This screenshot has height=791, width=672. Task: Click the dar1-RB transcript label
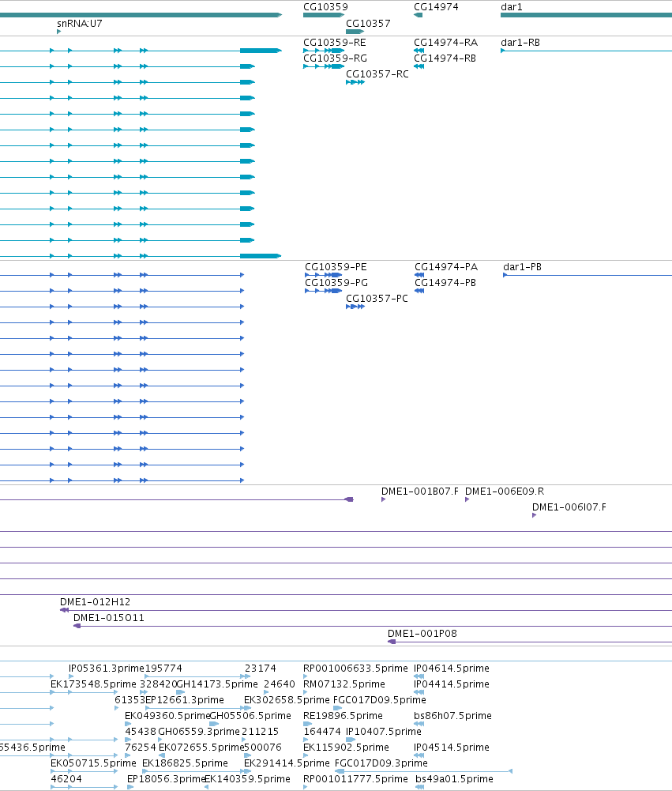tap(520, 43)
